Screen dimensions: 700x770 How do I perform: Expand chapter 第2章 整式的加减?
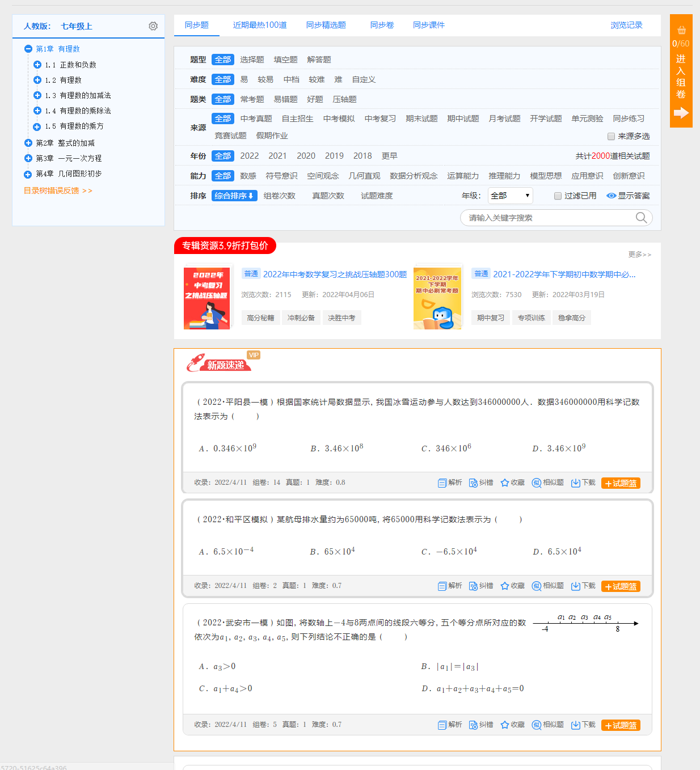pos(28,142)
